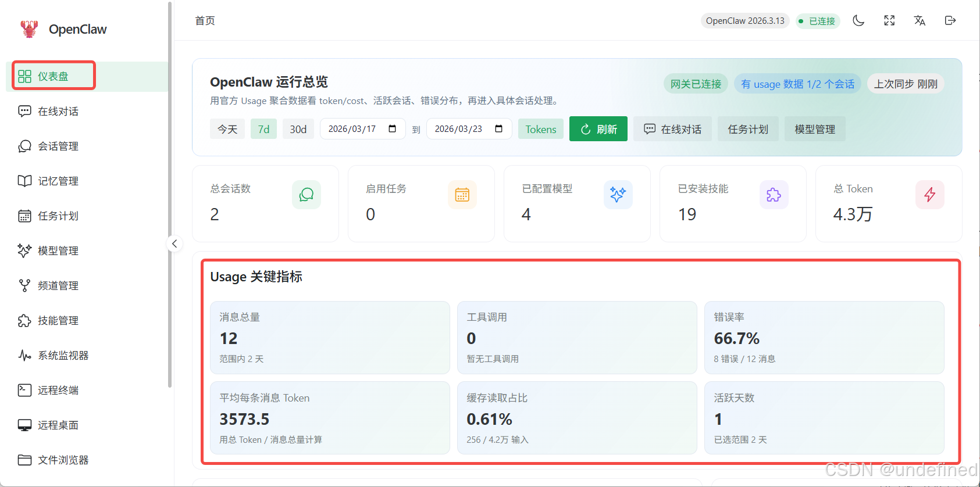Viewport: 980px width, 487px height.
Task: Open the 仪表盘 dashboard menu item
Action: [87, 76]
